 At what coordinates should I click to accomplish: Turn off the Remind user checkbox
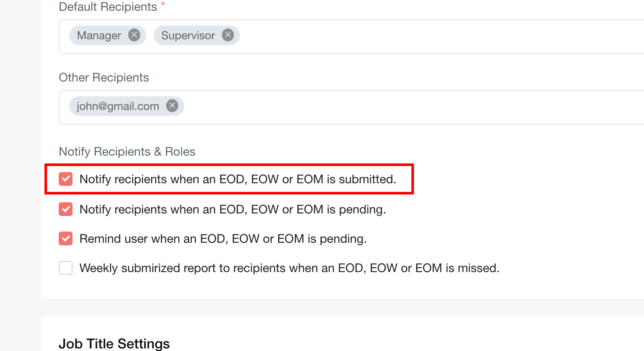pos(66,238)
